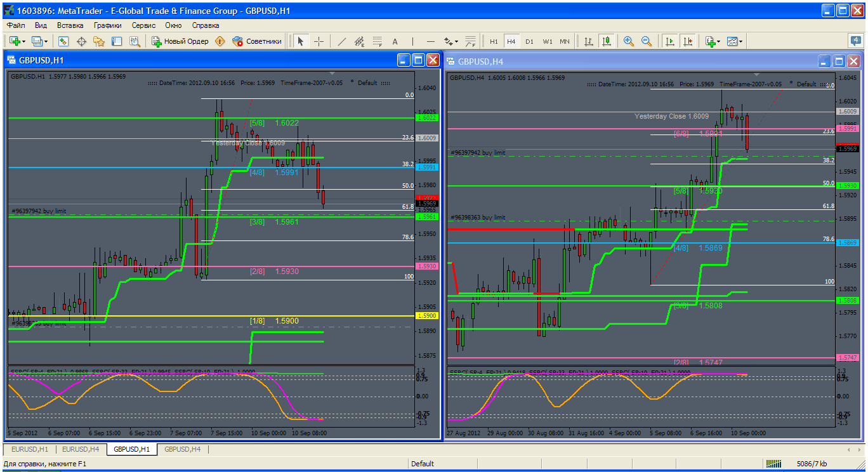Switch timeframe to MN
This screenshot has width=868, height=472.
(565, 41)
